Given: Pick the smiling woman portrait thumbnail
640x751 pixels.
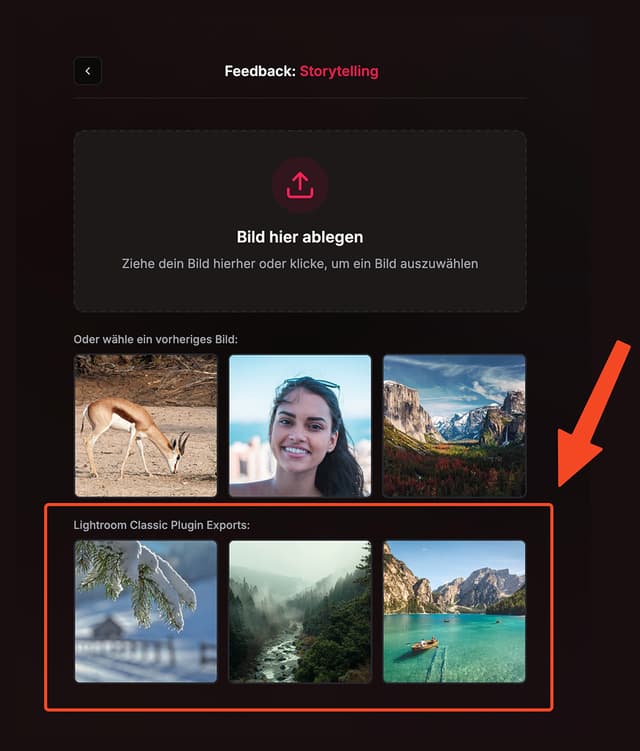Looking at the screenshot, I should click(300, 425).
